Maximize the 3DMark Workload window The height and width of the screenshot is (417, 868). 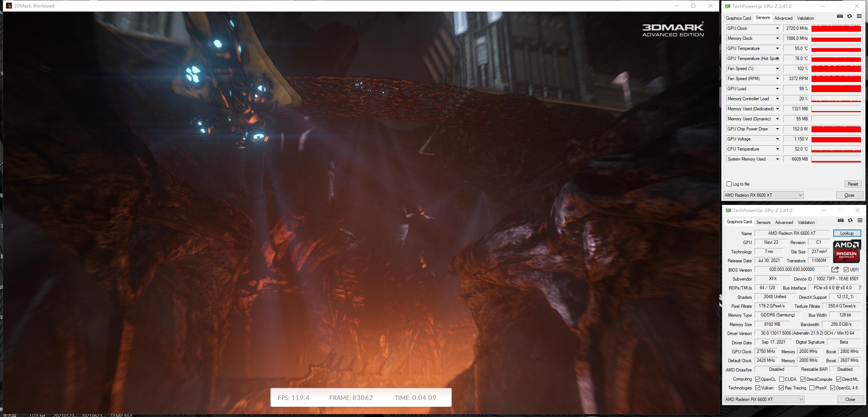693,6
